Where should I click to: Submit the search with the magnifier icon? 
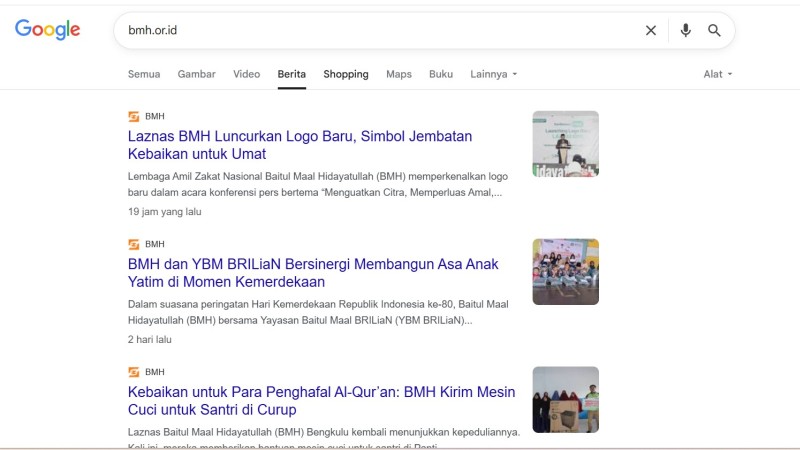pyautogui.click(x=714, y=31)
